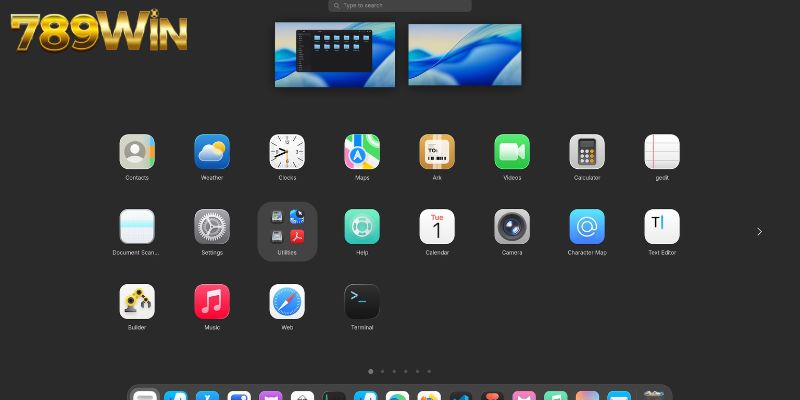
Task: Click the Type to search field
Action: pos(400,6)
